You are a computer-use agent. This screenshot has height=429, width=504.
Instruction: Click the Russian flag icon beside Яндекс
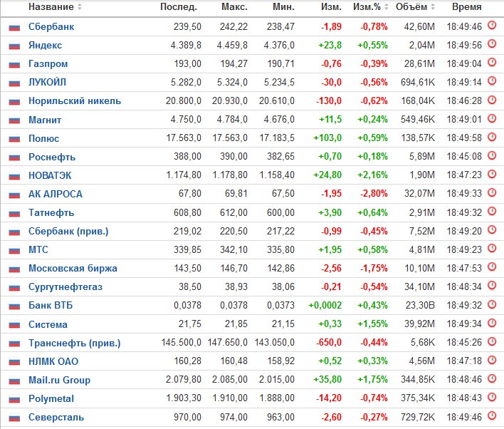[14, 46]
